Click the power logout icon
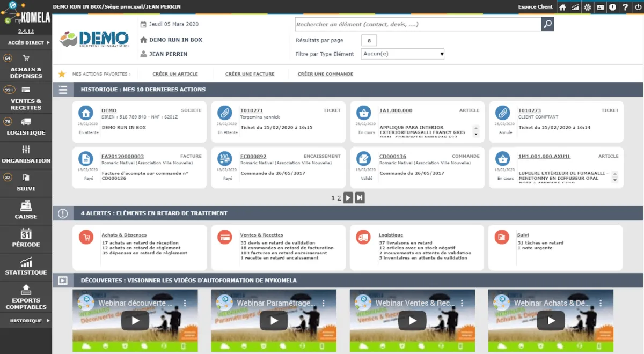The image size is (644, 354). click(x=637, y=8)
